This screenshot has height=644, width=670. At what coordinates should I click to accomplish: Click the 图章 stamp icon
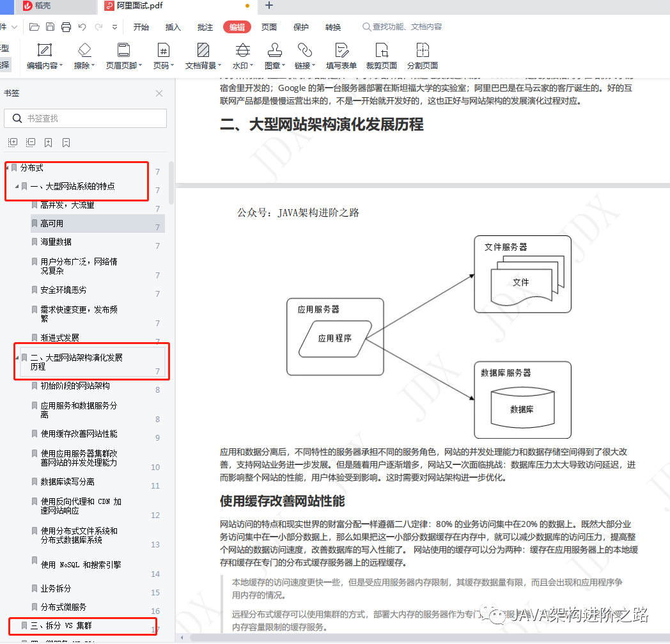coord(274,56)
